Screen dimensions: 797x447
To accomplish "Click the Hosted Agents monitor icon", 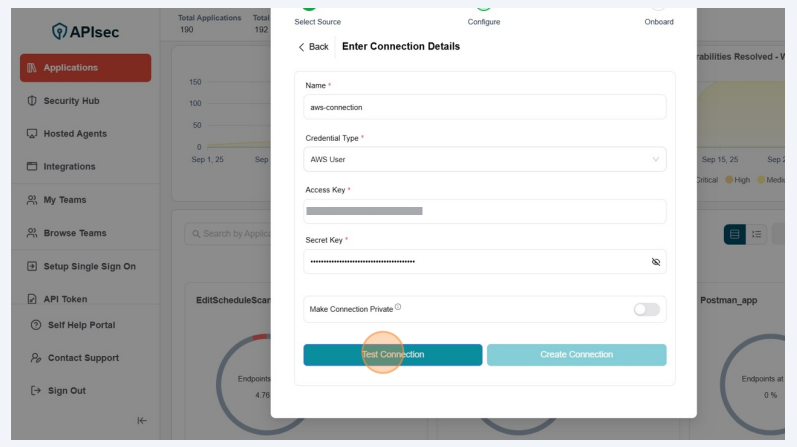I will [32, 134].
